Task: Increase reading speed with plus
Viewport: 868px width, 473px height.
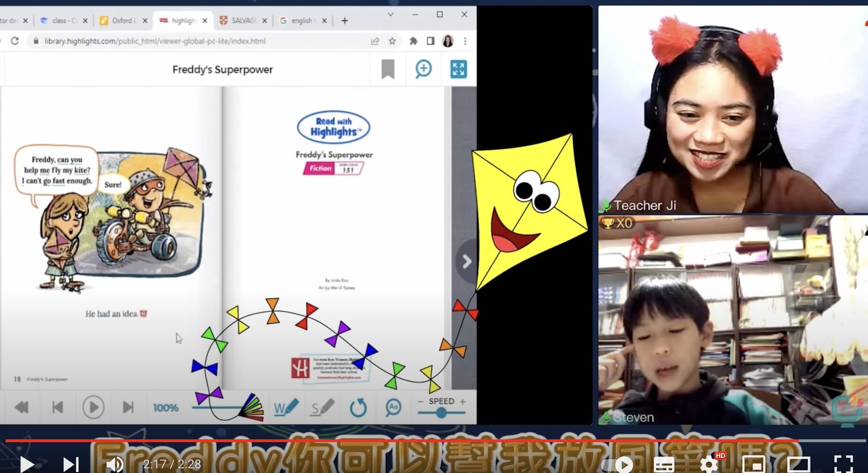Action: pyautogui.click(x=463, y=401)
